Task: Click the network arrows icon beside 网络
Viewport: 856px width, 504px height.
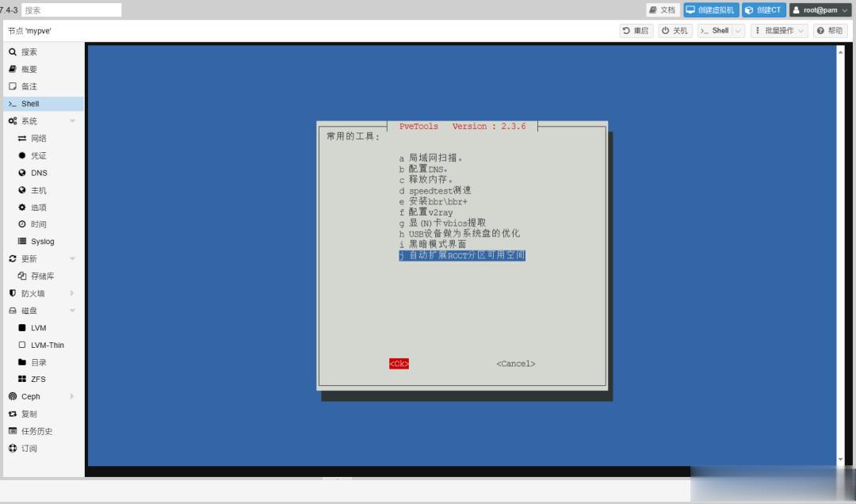Action: click(x=22, y=138)
